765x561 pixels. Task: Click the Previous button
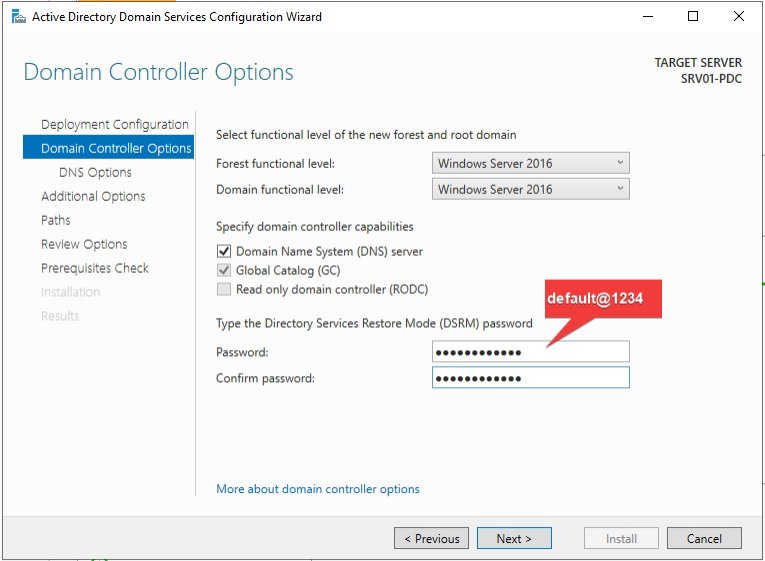432,538
